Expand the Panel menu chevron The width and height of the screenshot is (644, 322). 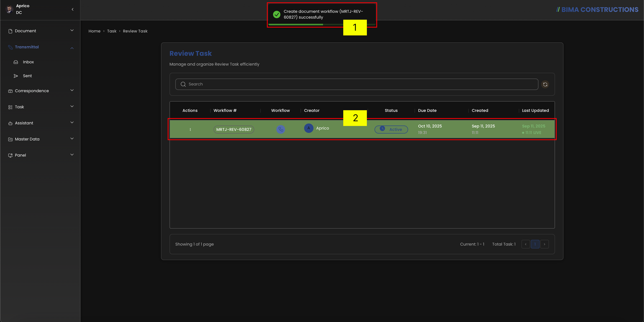point(72,155)
